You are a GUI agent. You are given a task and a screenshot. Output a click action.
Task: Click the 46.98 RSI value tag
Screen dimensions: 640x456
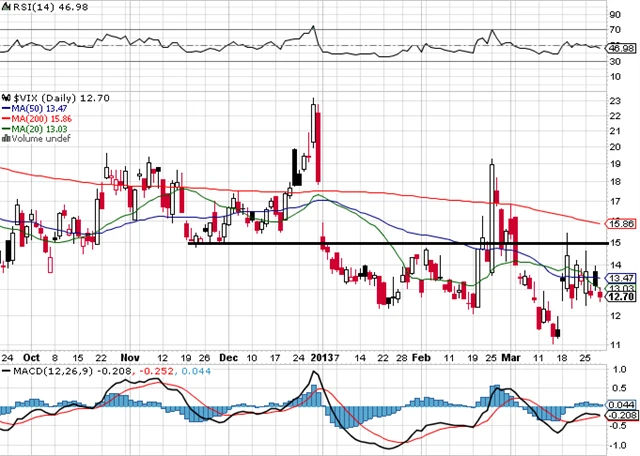(x=622, y=47)
